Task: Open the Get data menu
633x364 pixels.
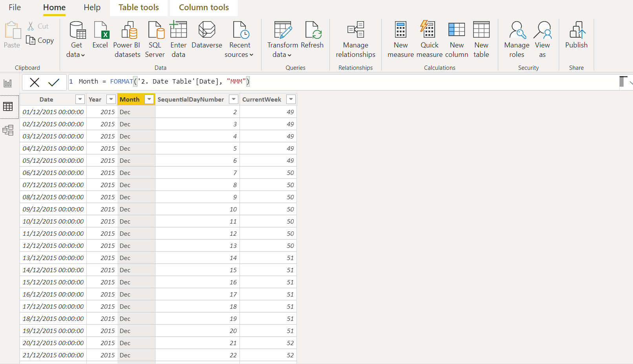Action: point(76,39)
